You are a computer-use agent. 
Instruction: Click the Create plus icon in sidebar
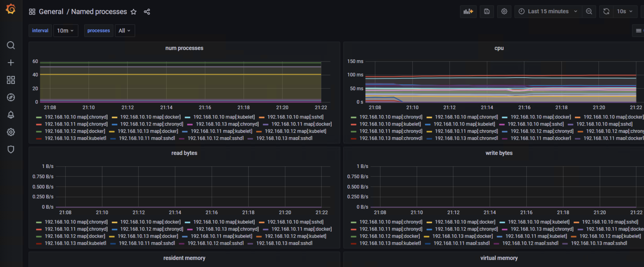click(x=11, y=63)
